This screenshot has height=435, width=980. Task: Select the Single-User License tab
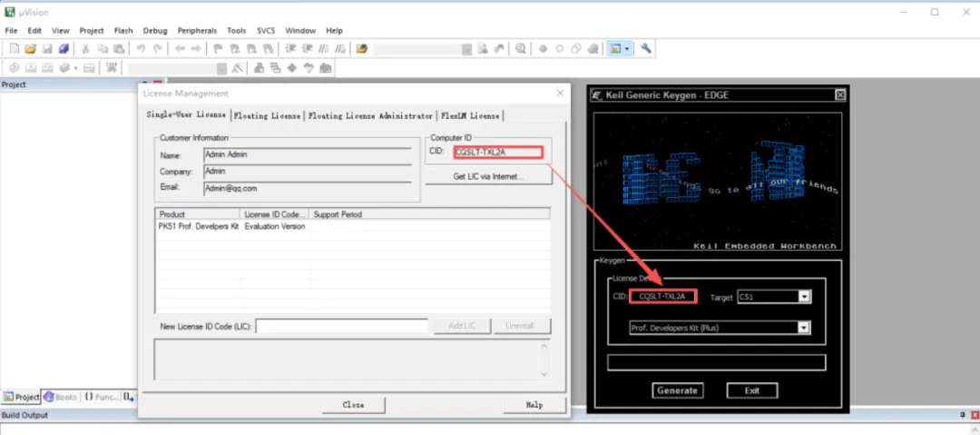coord(186,114)
